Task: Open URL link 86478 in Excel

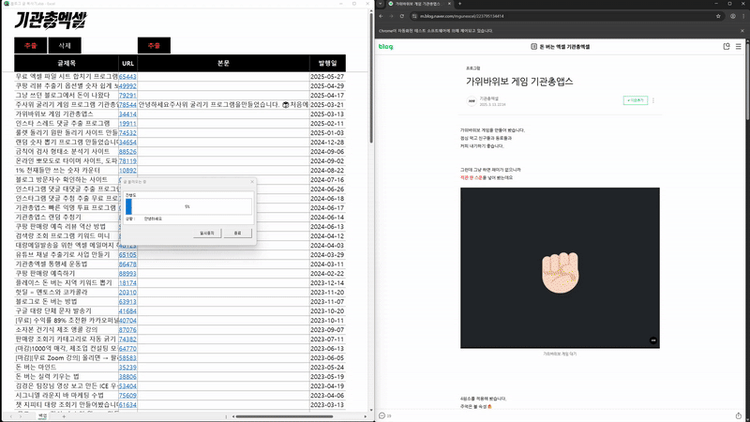Action: [128, 264]
